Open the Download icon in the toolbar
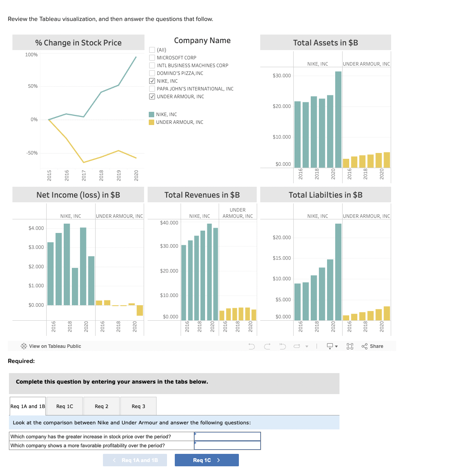Viewport: 456px width, 476px height. pyautogui.click(x=329, y=346)
